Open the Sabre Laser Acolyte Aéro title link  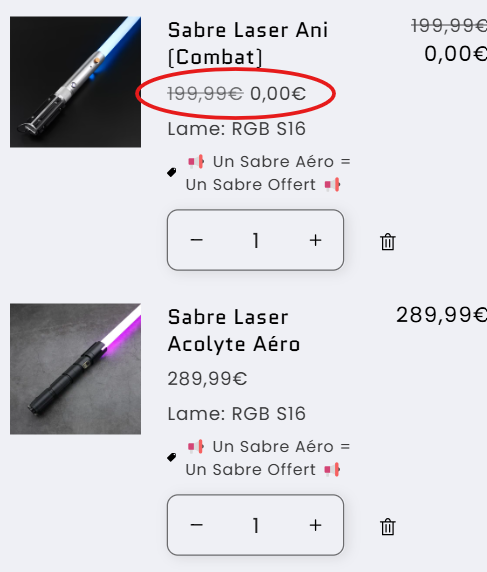pos(234,331)
